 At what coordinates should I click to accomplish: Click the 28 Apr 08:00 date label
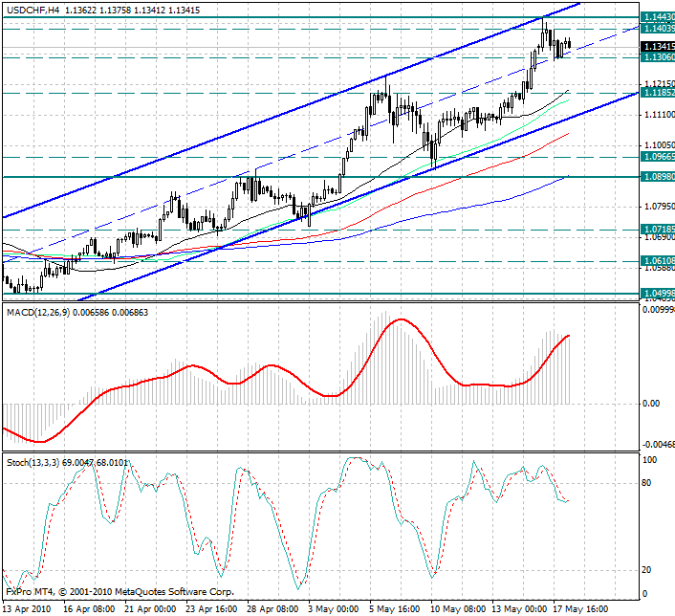click(272, 609)
